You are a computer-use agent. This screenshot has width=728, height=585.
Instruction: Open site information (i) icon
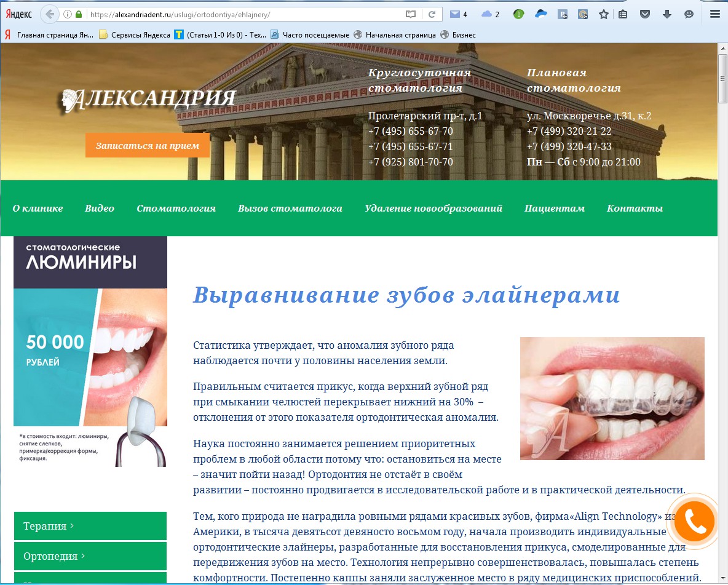(68, 14)
